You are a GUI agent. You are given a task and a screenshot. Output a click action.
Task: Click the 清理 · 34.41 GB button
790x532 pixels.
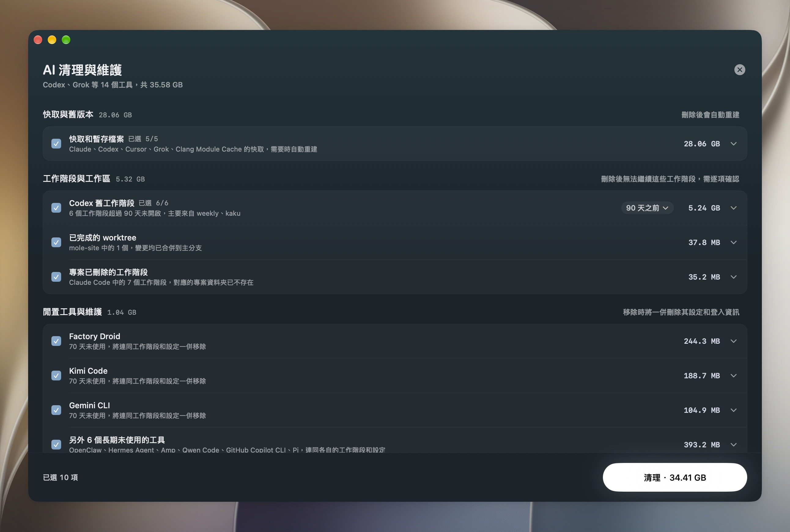coord(674,477)
